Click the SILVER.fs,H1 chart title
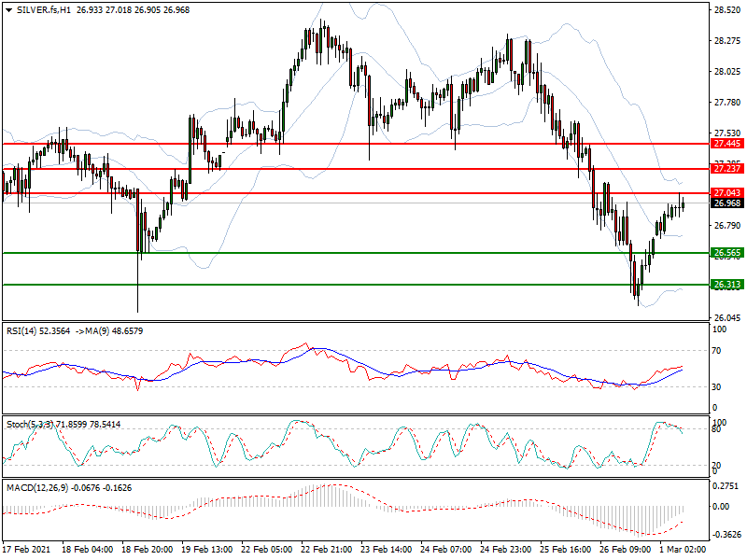This screenshot has height=560, width=747. [43, 10]
